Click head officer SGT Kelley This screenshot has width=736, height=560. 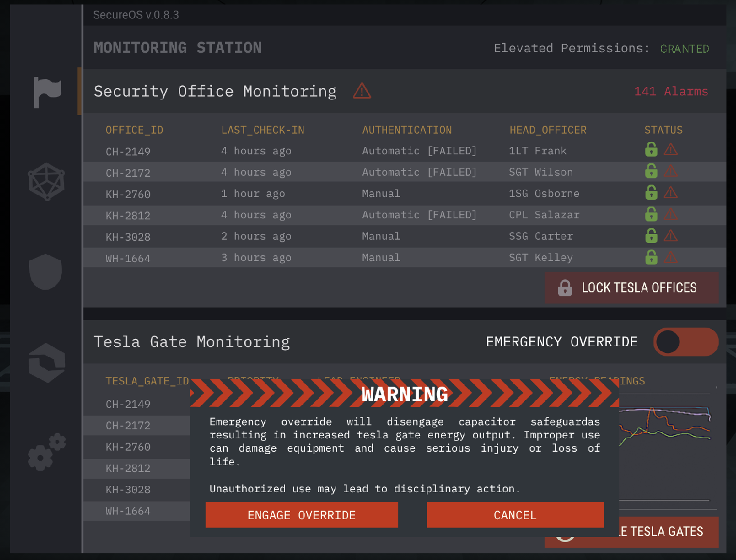coord(541,258)
